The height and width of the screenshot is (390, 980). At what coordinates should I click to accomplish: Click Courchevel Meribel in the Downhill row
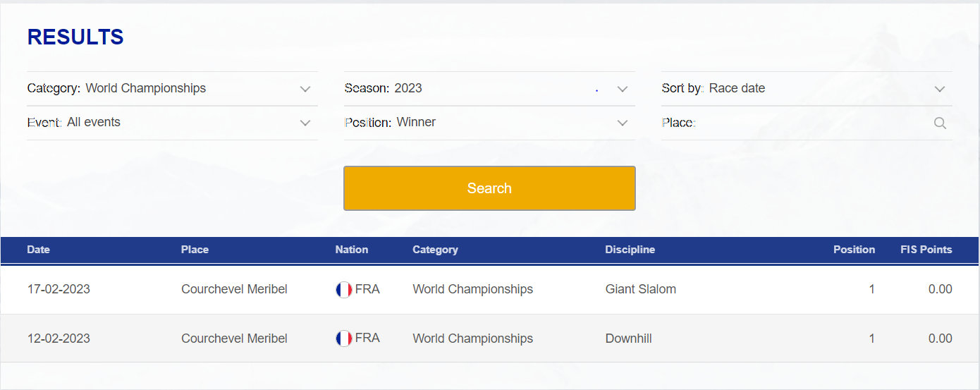pyautogui.click(x=234, y=339)
